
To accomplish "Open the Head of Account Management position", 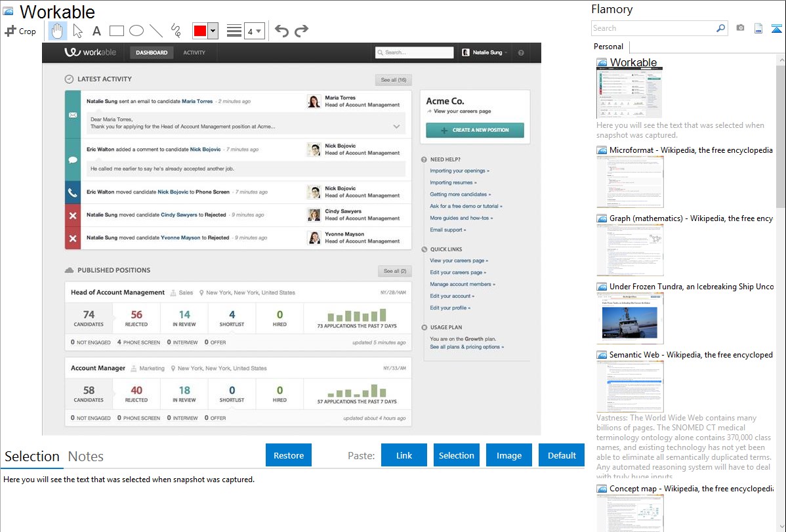I will click(117, 293).
